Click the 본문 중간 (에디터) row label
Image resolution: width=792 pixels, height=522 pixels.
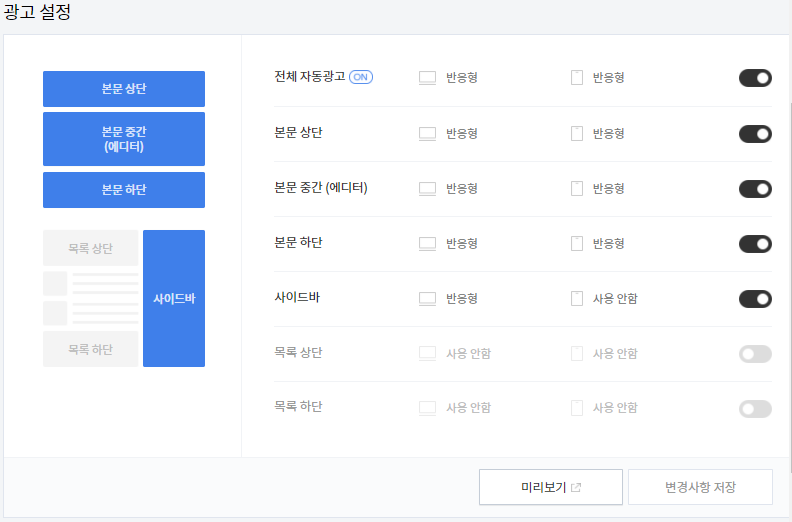tap(321, 188)
